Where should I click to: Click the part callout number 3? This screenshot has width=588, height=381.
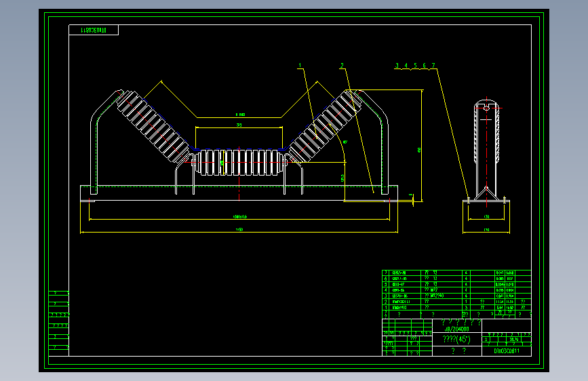coord(397,65)
